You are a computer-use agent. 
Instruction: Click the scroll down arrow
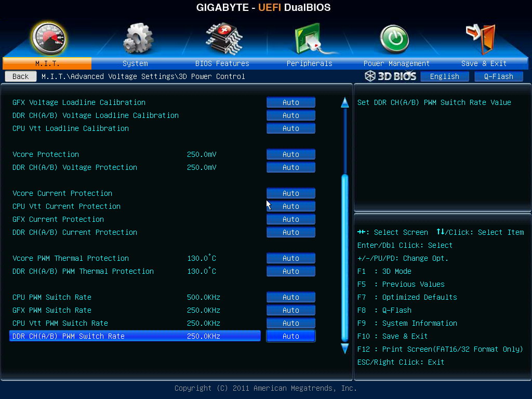pos(345,349)
